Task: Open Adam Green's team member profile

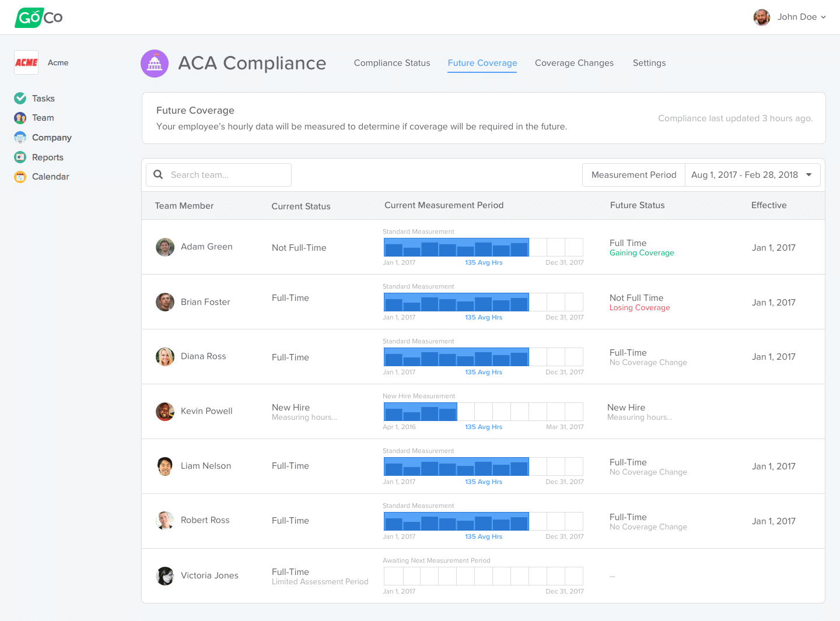Action: tap(206, 247)
